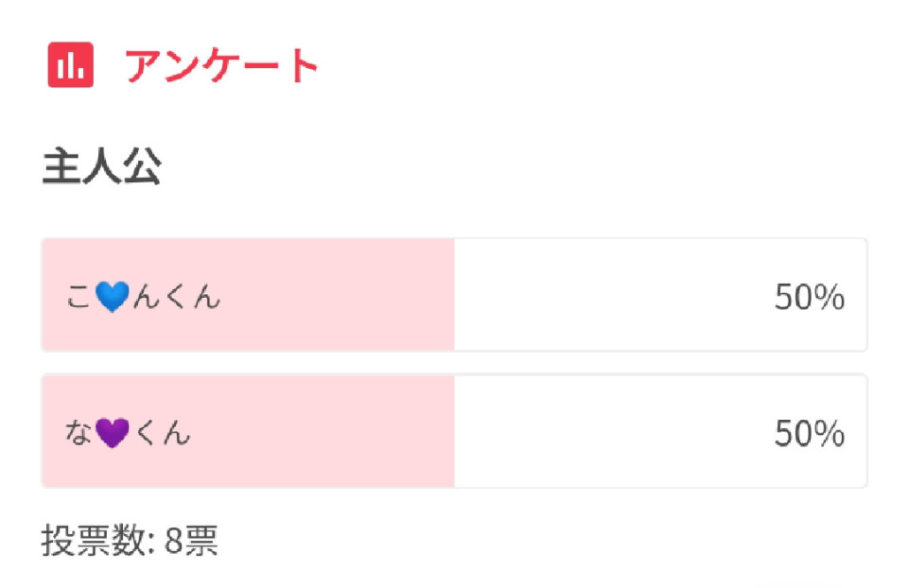Click the pink progress fill of the first option
Image resolution: width=908 pixels, height=588 pixels.
pos(249,295)
